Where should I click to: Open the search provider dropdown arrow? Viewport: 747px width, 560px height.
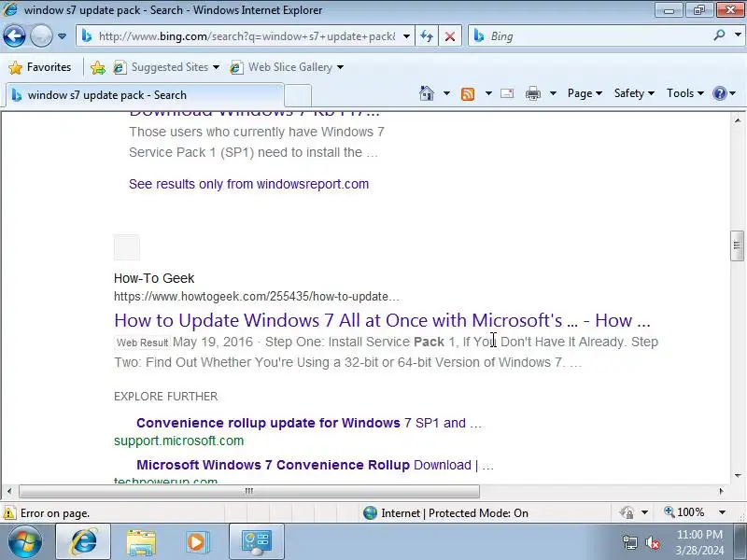pos(738,35)
